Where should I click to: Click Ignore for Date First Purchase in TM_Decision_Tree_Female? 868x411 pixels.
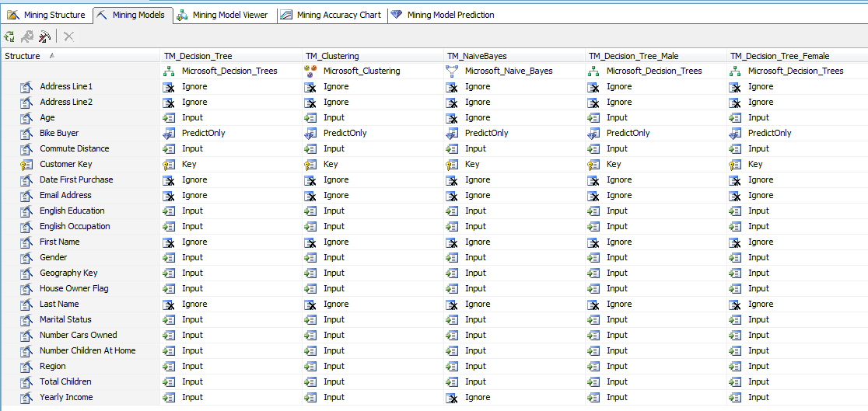point(761,180)
